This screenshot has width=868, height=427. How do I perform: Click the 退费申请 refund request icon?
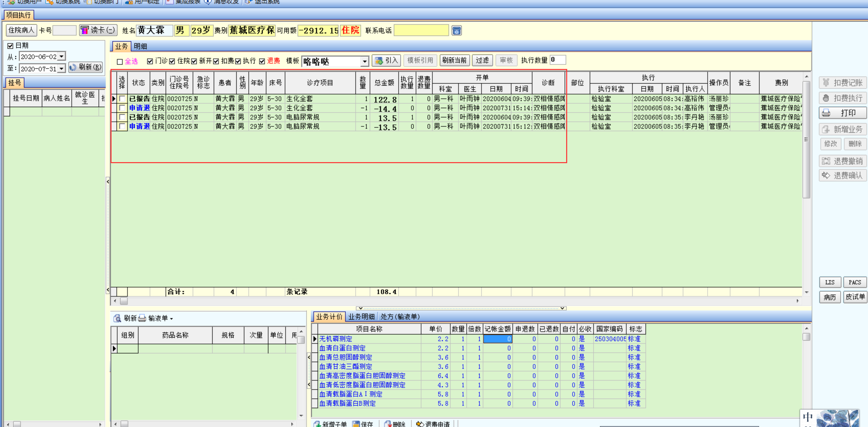pos(420,424)
